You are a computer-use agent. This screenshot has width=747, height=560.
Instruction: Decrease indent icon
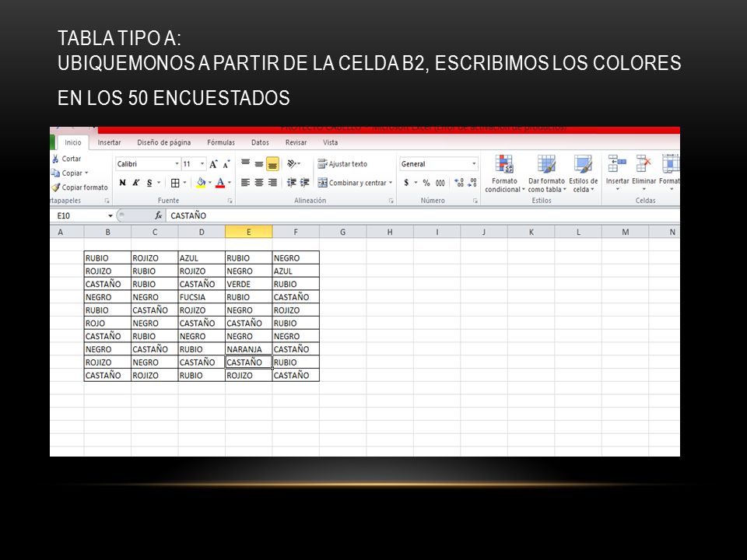[292, 183]
